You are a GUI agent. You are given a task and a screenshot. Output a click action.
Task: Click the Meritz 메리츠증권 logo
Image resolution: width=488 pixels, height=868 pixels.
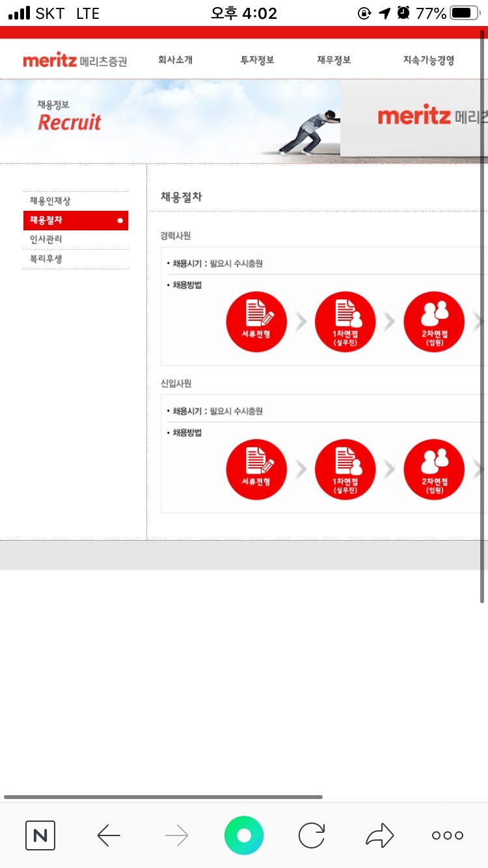[75, 61]
